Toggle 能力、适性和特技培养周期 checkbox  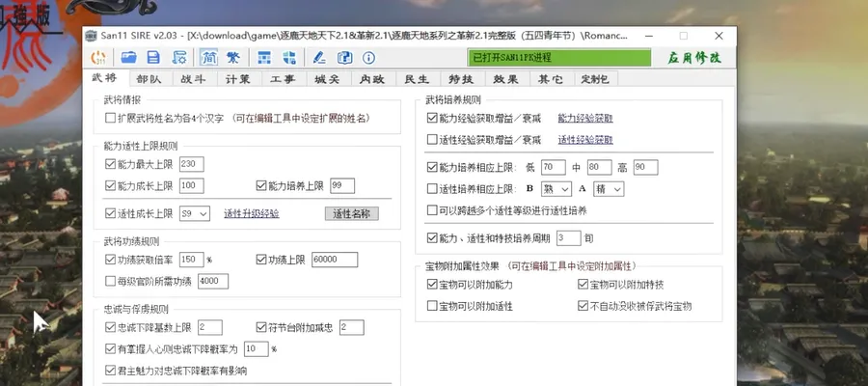click(432, 238)
